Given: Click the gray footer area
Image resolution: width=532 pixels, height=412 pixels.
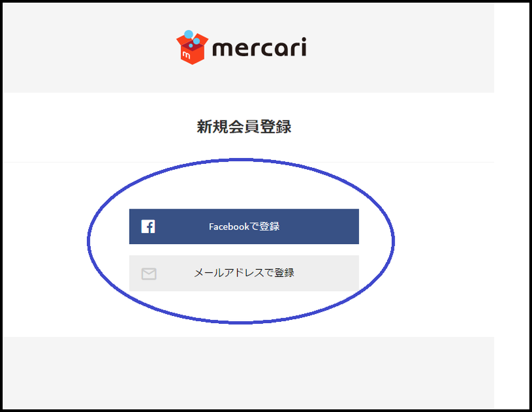Looking at the screenshot, I should click(x=248, y=373).
